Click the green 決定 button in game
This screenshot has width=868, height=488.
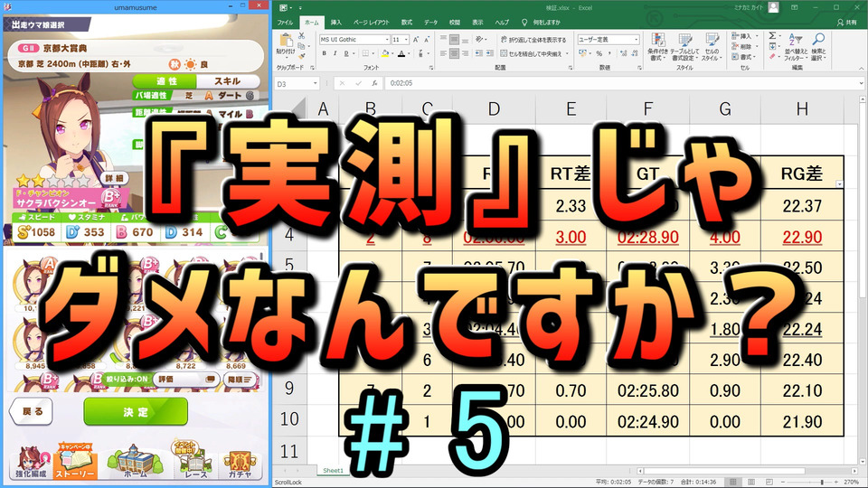pos(136,412)
